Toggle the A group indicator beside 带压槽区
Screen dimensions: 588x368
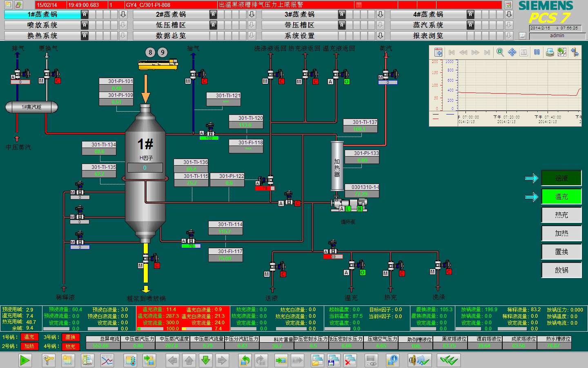point(342,25)
